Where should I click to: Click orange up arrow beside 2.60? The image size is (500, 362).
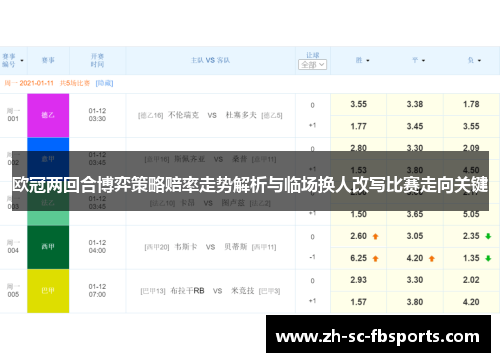pyautogui.click(x=375, y=236)
